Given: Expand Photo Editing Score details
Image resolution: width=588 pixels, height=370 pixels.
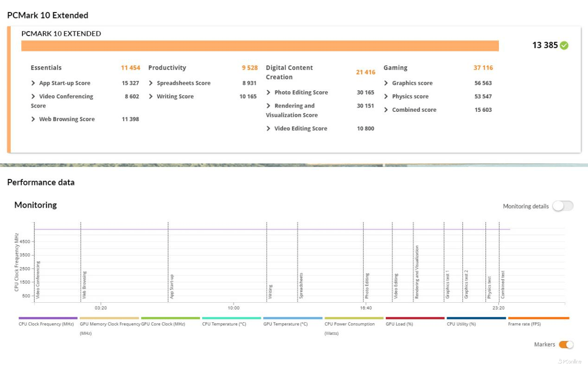Looking at the screenshot, I should point(268,92).
